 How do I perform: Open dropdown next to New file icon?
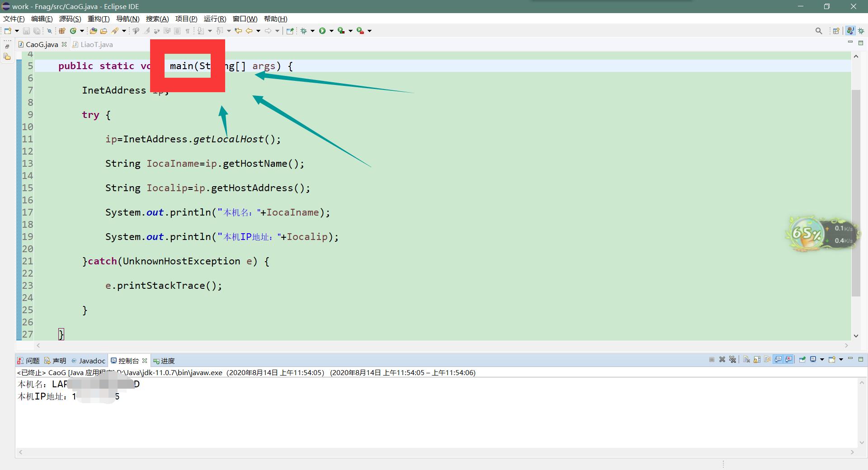point(17,31)
